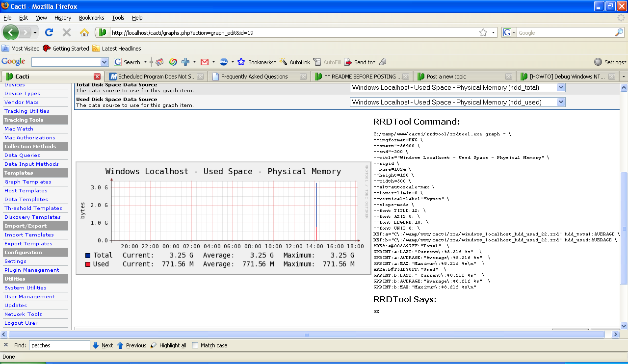This screenshot has height=364, width=628.
Task: Open the History menu
Action: [63, 18]
